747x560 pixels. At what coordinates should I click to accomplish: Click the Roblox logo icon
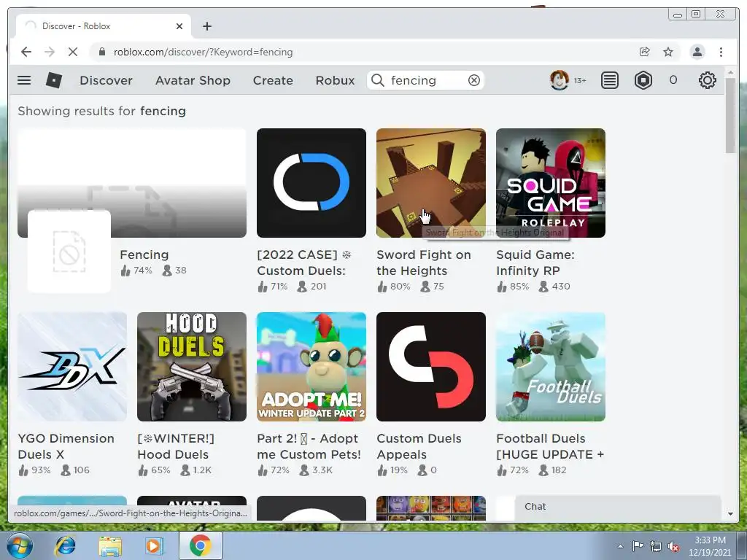[x=54, y=80]
